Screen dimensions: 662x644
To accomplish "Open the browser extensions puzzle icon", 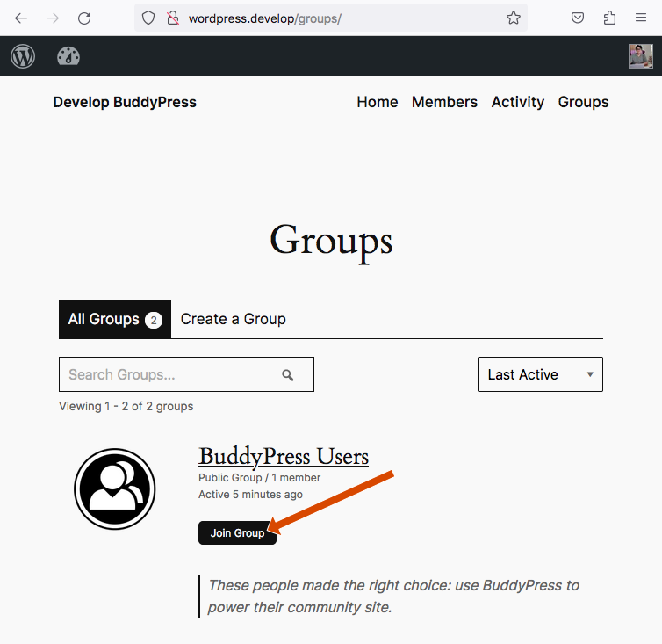I will pyautogui.click(x=609, y=18).
